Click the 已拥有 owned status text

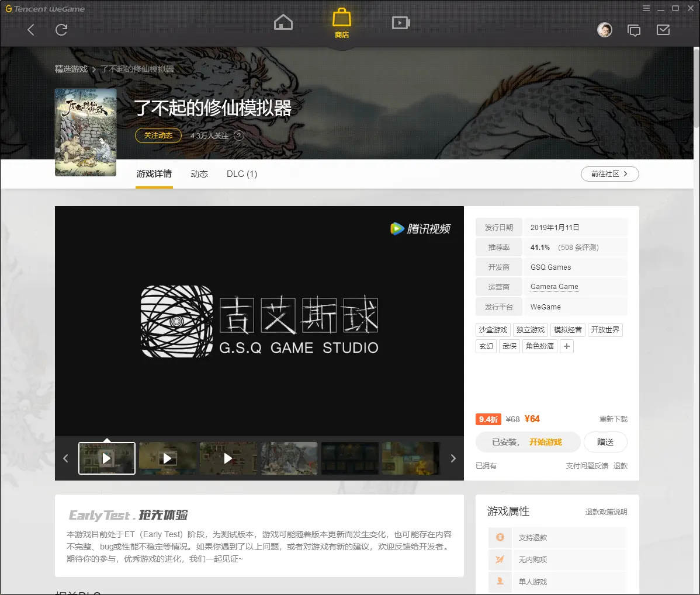coord(486,465)
